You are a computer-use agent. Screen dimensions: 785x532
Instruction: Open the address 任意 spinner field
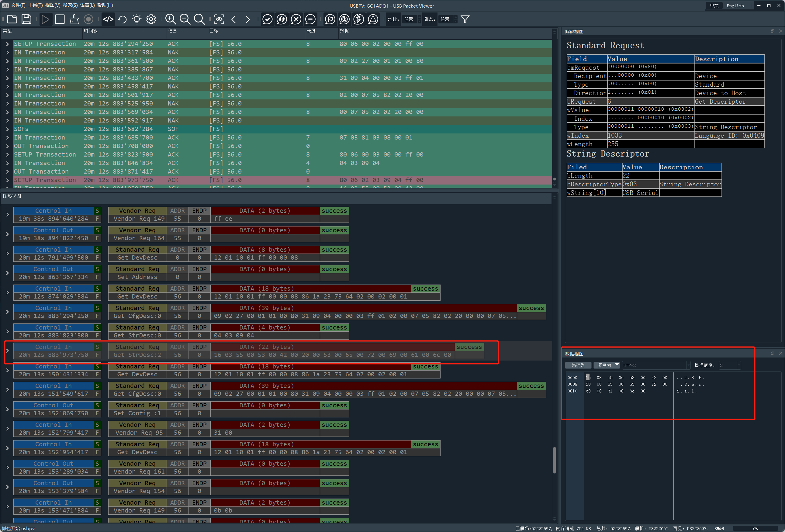tap(412, 19)
